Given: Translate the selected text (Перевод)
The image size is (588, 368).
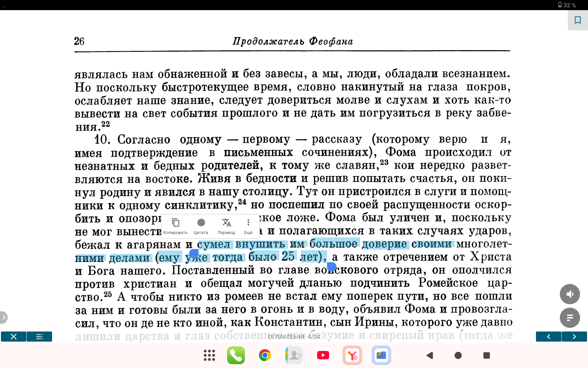Looking at the screenshot, I should [x=226, y=226].
